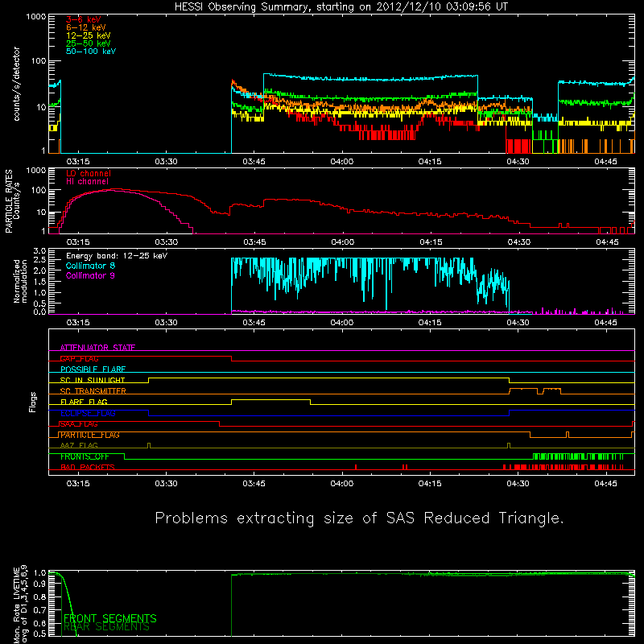Click the 03:30 tick of the particle rates panel
Viewport: 644px width, 644px height.
click(166, 242)
